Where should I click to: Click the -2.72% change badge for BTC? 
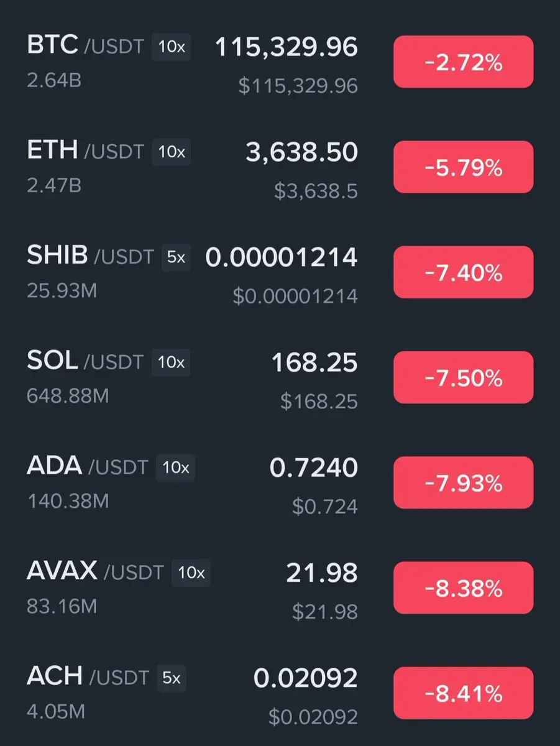pos(463,62)
